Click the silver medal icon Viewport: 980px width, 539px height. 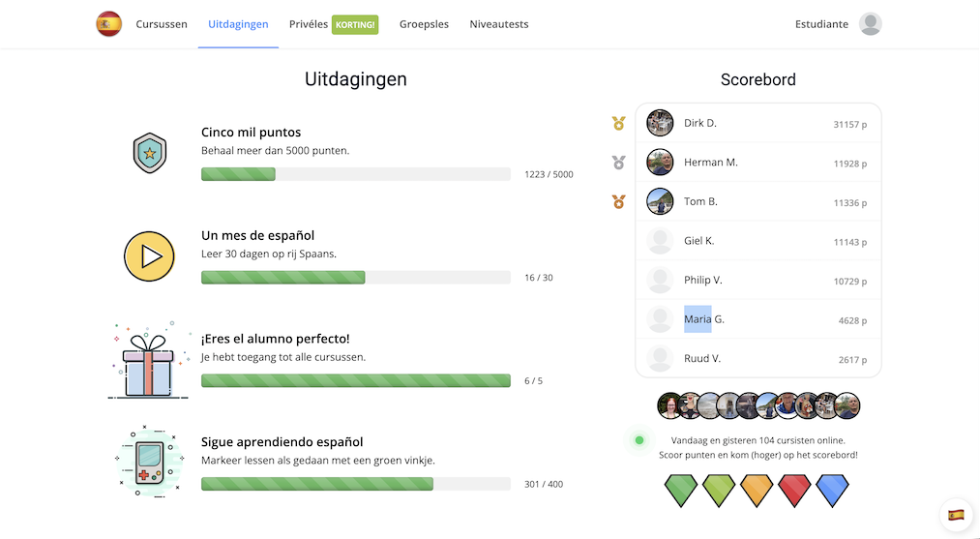[x=619, y=163]
